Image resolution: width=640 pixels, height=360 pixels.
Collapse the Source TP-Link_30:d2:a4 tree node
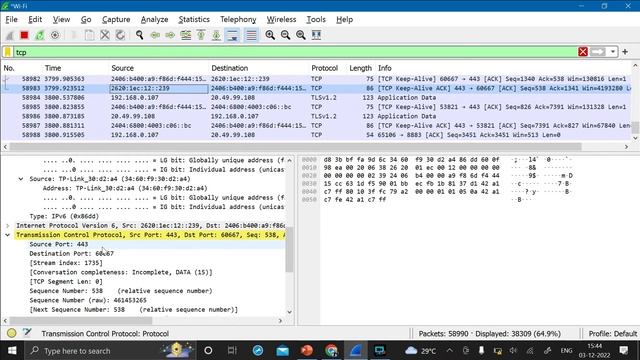click(21, 179)
